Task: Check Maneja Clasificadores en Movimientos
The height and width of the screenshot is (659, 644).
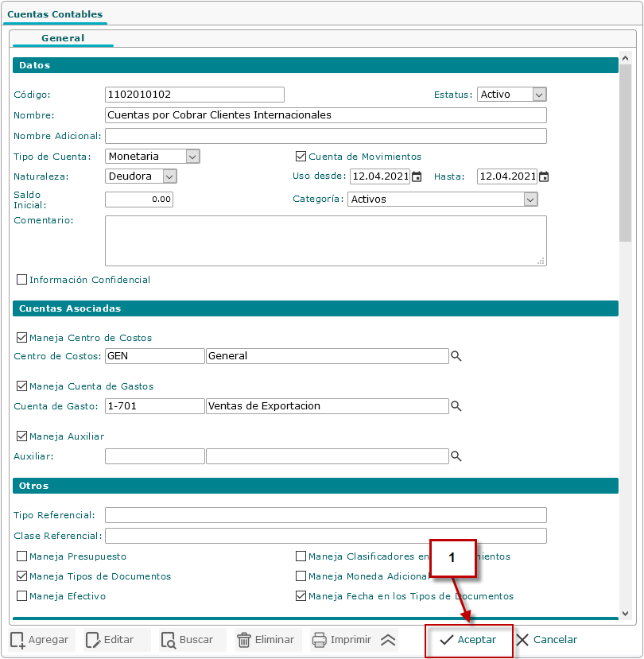Action: pyautogui.click(x=301, y=556)
